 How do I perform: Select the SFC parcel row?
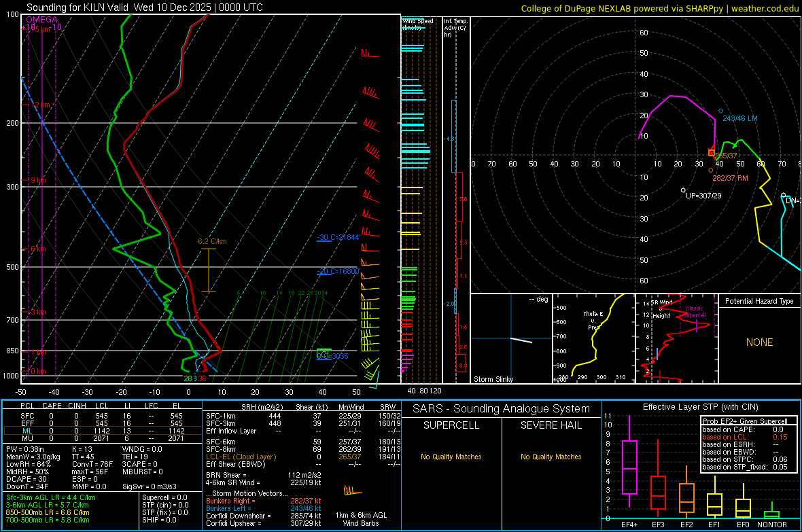click(x=103, y=416)
